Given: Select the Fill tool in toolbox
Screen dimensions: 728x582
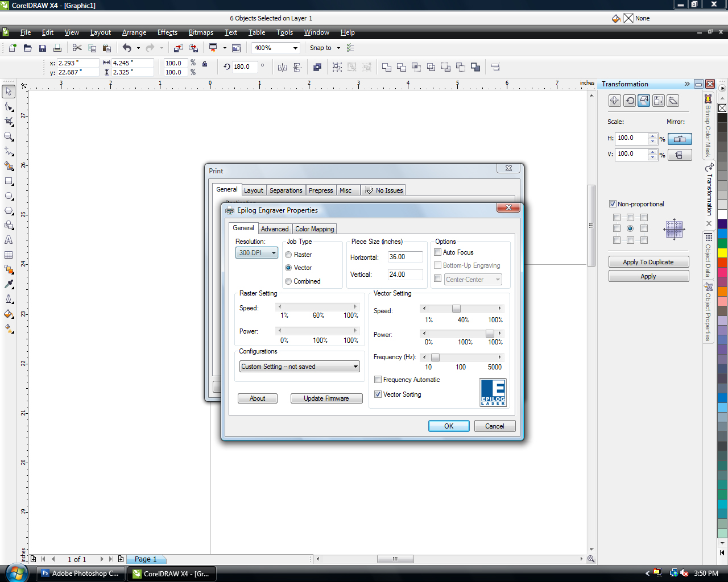Looking at the screenshot, I should point(9,314).
